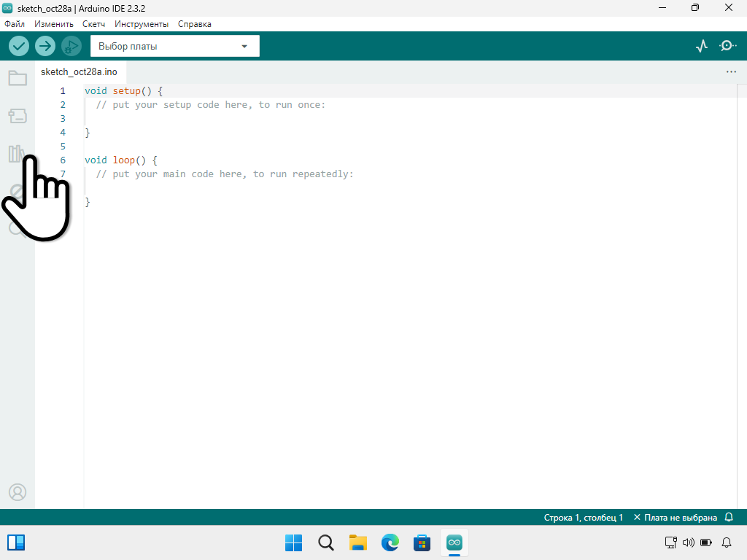The height and width of the screenshot is (560, 747).
Task: Open the Serial Monitor
Action: tap(727, 46)
